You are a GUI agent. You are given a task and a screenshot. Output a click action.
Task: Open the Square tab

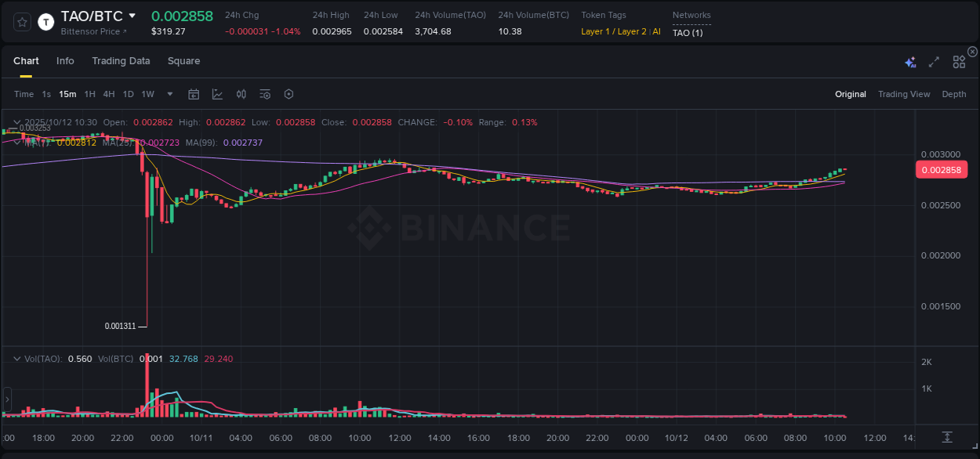[x=183, y=60]
